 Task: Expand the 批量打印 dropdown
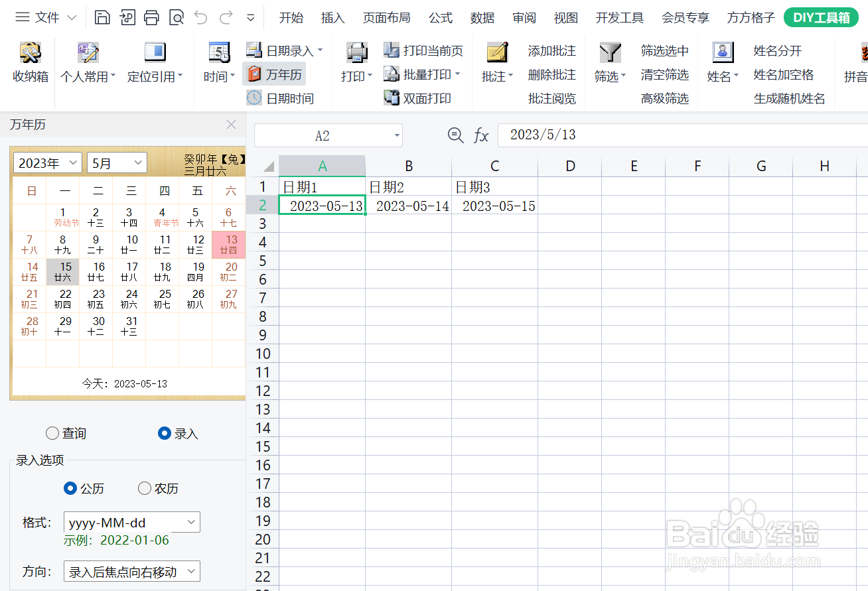457,74
